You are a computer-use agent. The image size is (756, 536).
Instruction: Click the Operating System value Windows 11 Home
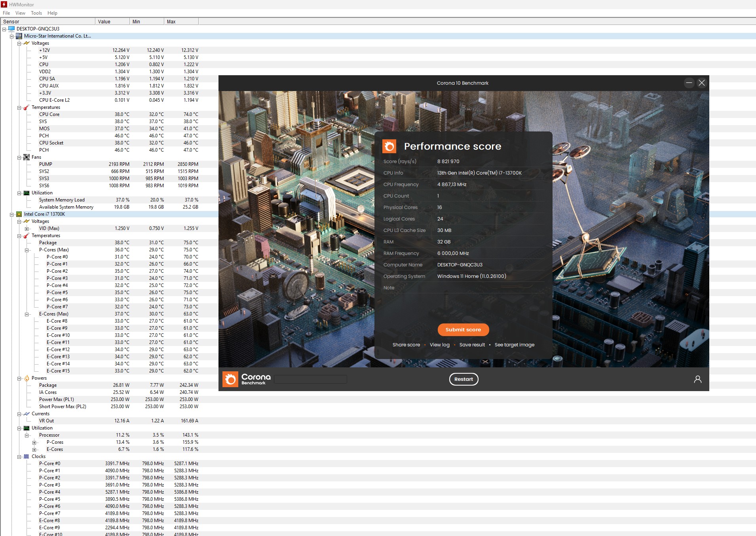(x=471, y=276)
